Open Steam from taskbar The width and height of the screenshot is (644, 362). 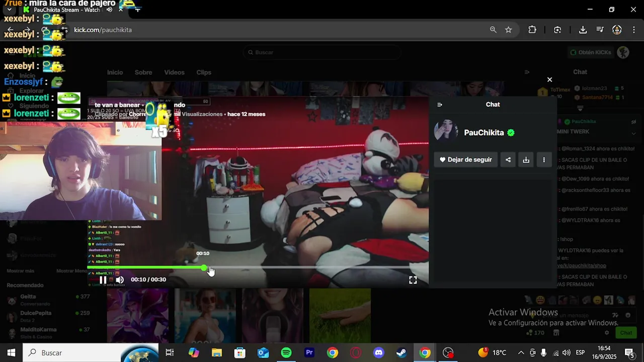point(401,353)
